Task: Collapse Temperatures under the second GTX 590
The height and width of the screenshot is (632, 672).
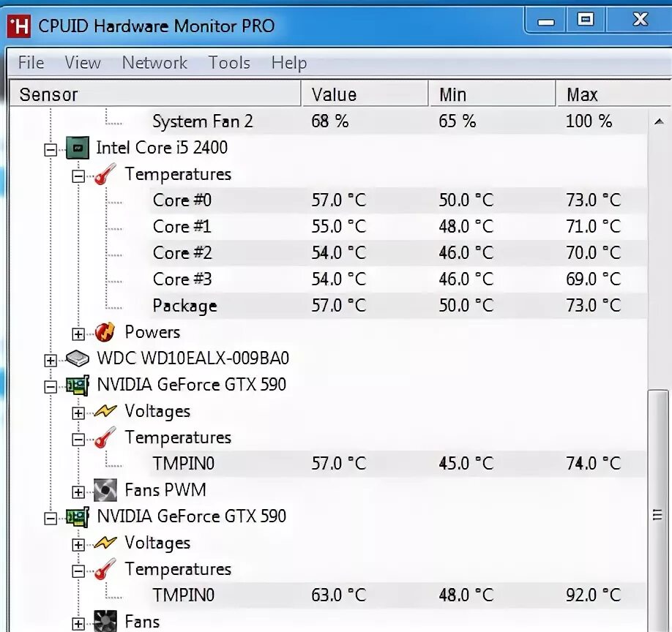Action: (x=78, y=571)
